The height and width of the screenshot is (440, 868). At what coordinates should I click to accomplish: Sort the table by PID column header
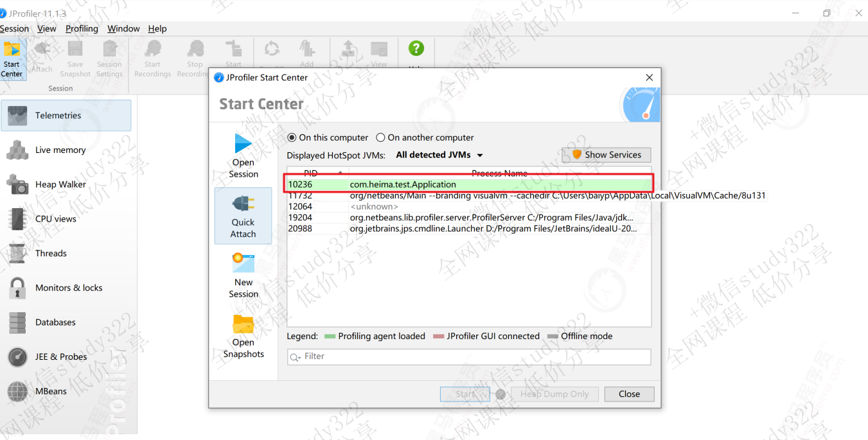tap(318, 173)
